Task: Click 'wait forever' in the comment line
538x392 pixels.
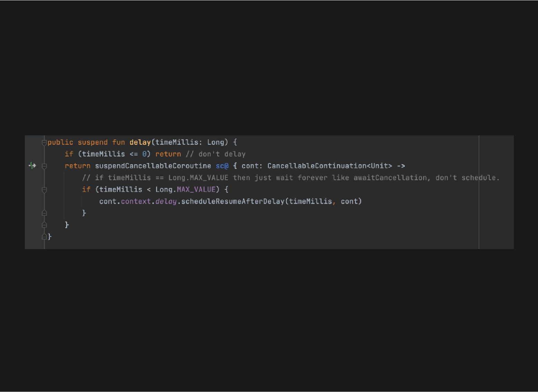Action: click(x=302, y=178)
